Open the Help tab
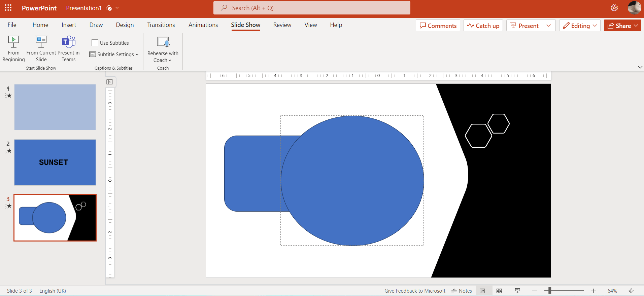This screenshot has height=296, width=644. coord(336,25)
